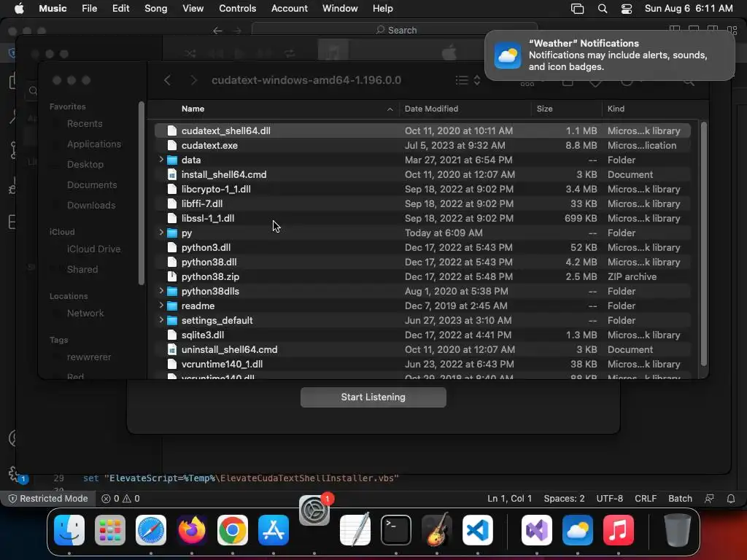This screenshot has height=560, width=747.
Task: Expand the py folder
Action: [161, 233]
